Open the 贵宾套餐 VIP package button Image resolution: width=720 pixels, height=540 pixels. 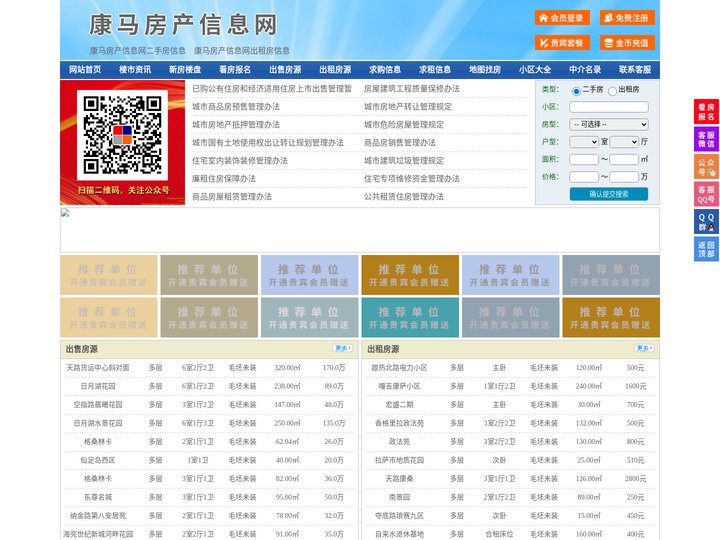click(562, 43)
